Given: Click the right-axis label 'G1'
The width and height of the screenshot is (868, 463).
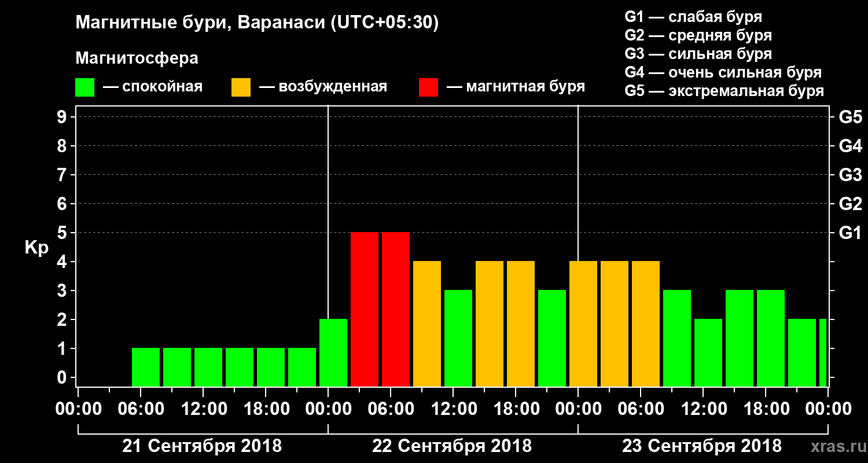Looking at the screenshot, I should 850,233.
